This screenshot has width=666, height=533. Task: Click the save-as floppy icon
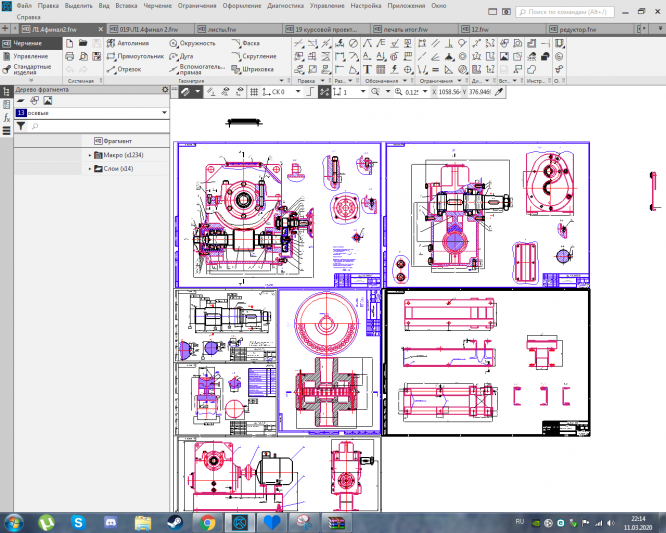coord(97,56)
